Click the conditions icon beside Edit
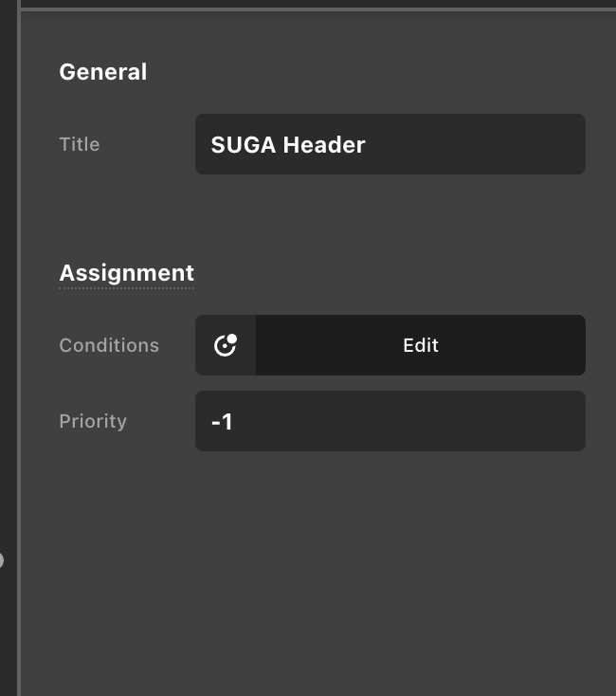The width and height of the screenshot is (616, 696). click(226, 345)
